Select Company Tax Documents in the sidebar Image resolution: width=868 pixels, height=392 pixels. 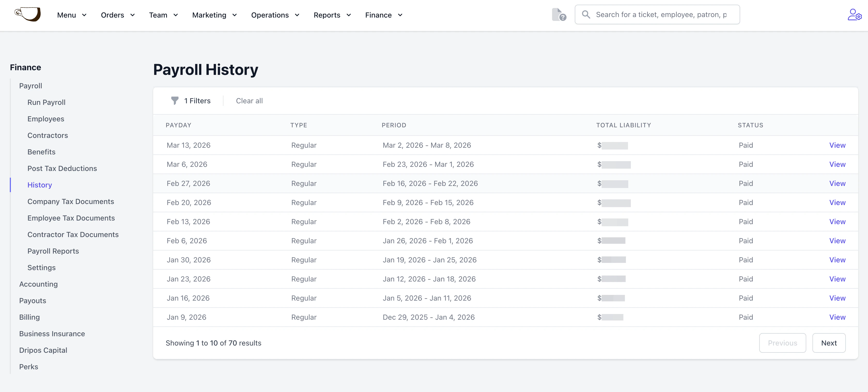(x=71, y=201)
